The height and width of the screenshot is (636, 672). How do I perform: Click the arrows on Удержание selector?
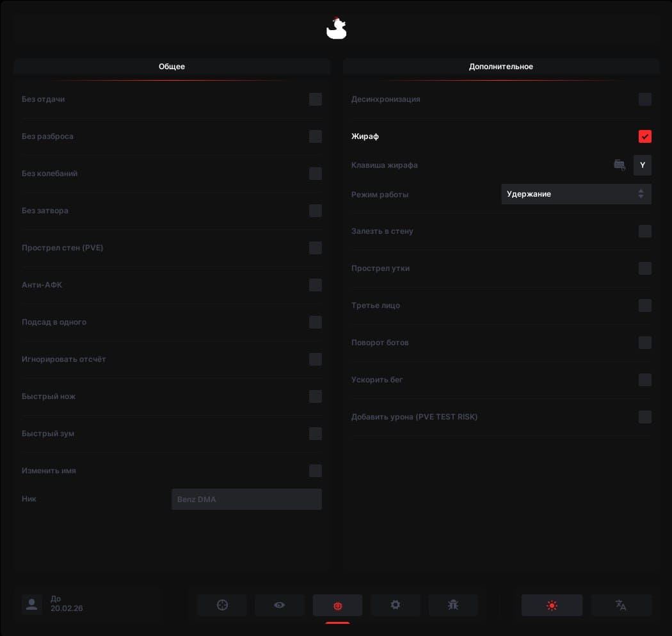[641, 194]
